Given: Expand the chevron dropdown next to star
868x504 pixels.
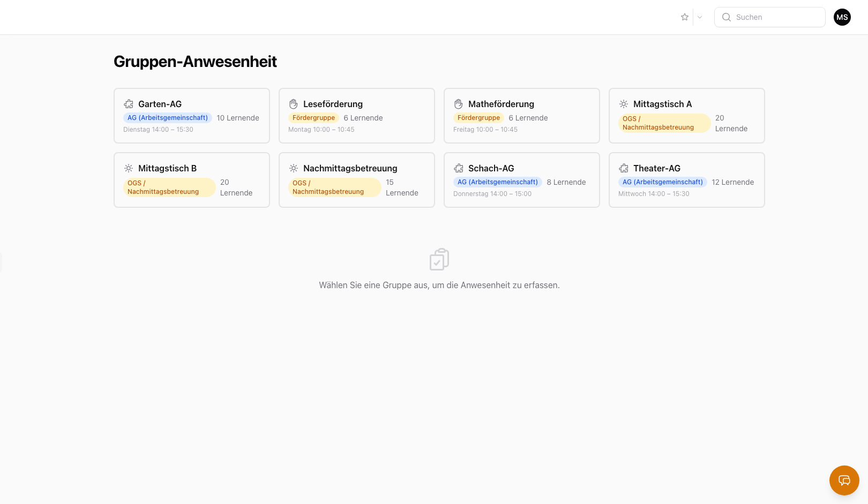Looking at the screenshot, I should 700,17.
